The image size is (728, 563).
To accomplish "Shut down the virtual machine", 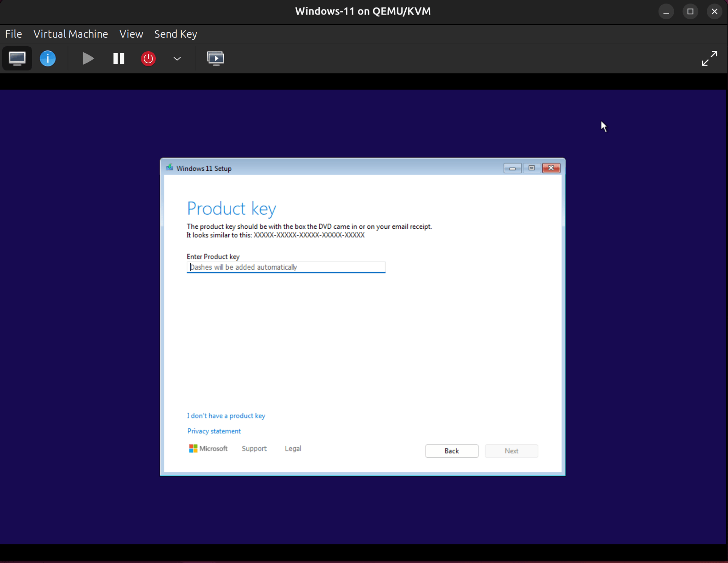I will point(148,58).
